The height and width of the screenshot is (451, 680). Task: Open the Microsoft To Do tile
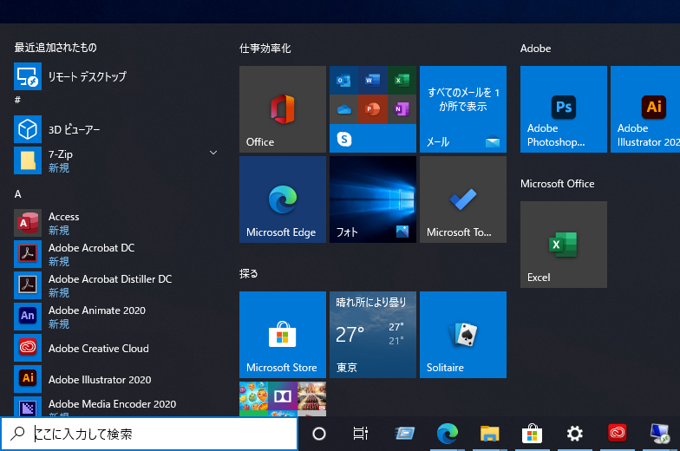pyautogui.click(x=463, y=199)
